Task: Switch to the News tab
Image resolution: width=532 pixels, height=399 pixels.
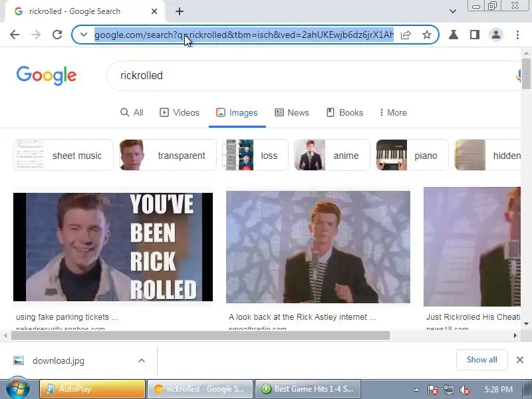Action: pyautogui.click(x=292, y=112)
